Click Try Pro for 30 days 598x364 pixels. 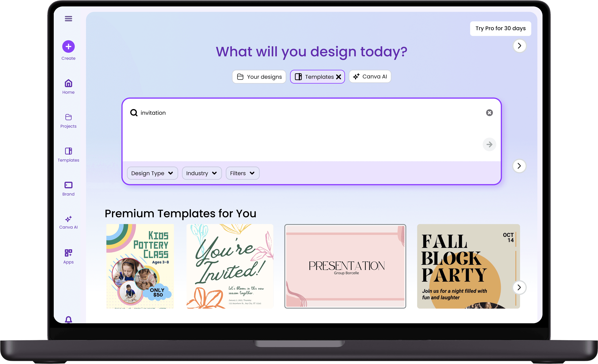click(500, 28)
